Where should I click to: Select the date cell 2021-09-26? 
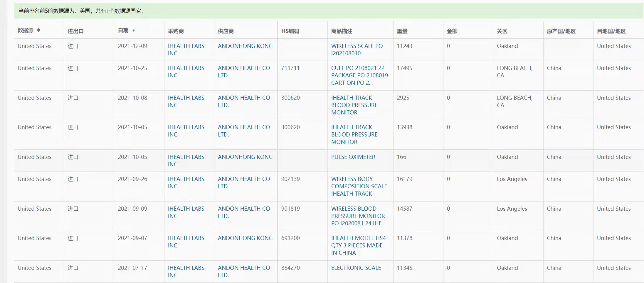[x=132, y=179]
